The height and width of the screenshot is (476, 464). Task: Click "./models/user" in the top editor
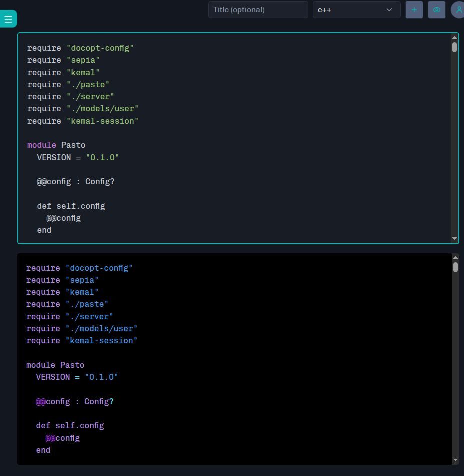click(102, 109)
